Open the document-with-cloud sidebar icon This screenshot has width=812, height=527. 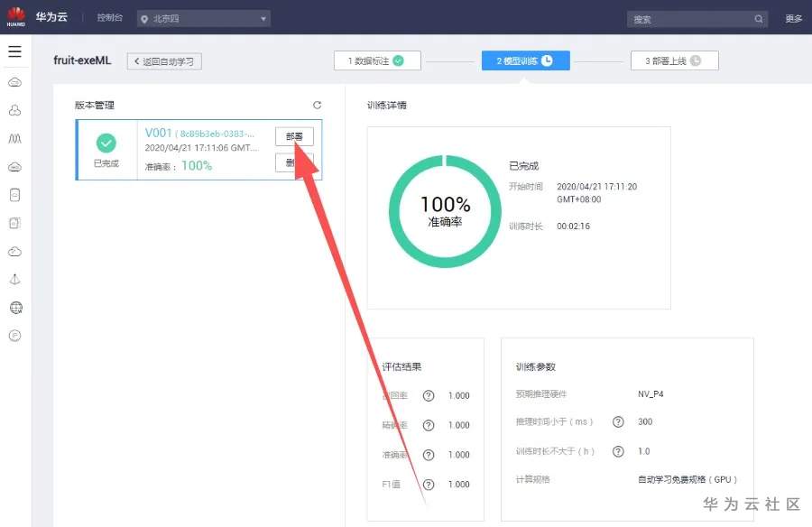tap(15, 195)
